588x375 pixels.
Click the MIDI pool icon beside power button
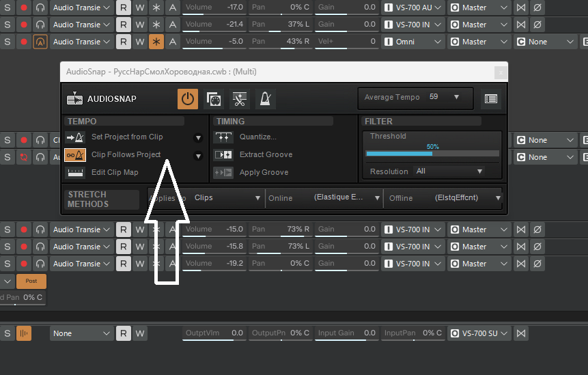click(214, 99)
